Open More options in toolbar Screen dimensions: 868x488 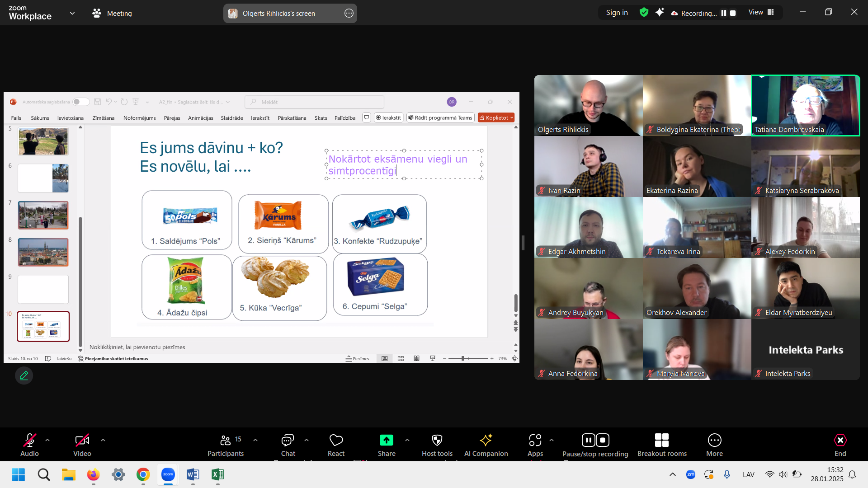pyautogui.click(x=714, y=445)
